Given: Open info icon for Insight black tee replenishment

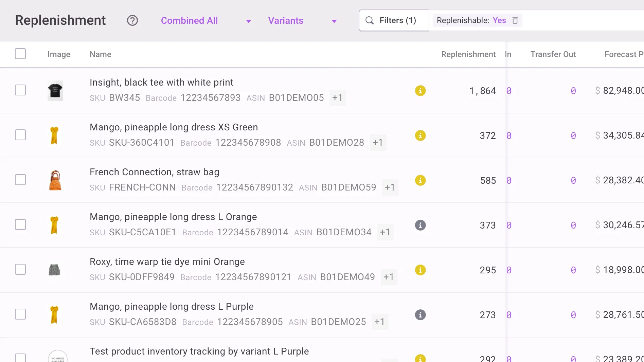Looking at the screenshot, I should [420, 91].
